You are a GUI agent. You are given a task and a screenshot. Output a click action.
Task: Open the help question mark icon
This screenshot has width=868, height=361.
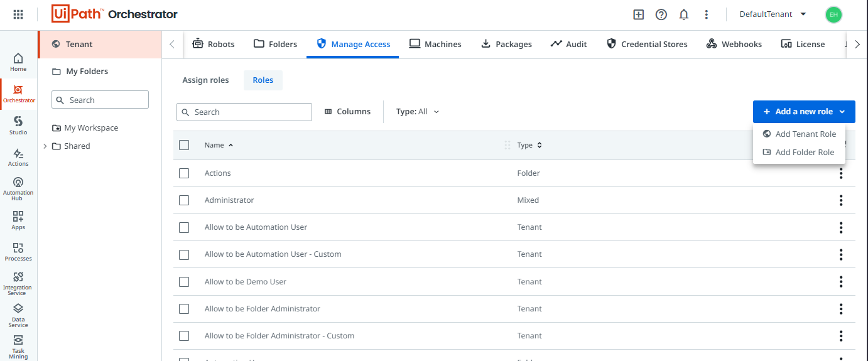click(x=661, y=14)
